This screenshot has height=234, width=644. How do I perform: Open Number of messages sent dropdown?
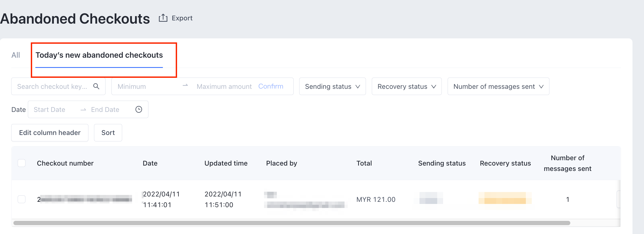pyautogui.click(x=498, y=86)
